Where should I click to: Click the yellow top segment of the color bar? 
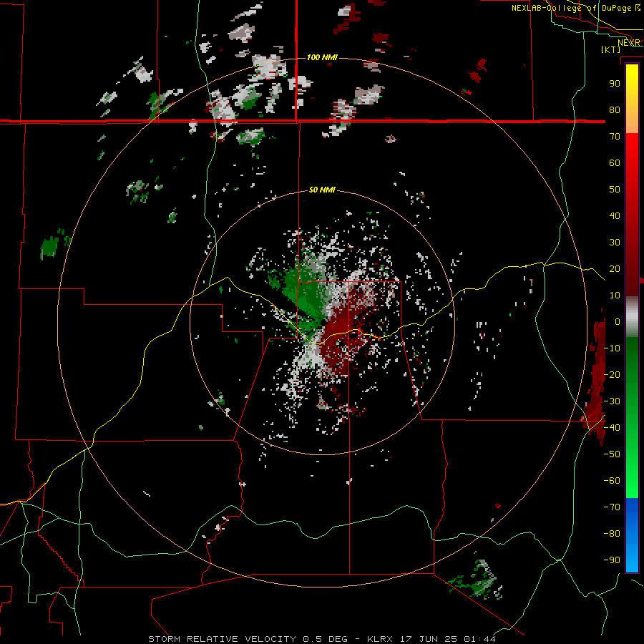632,82
